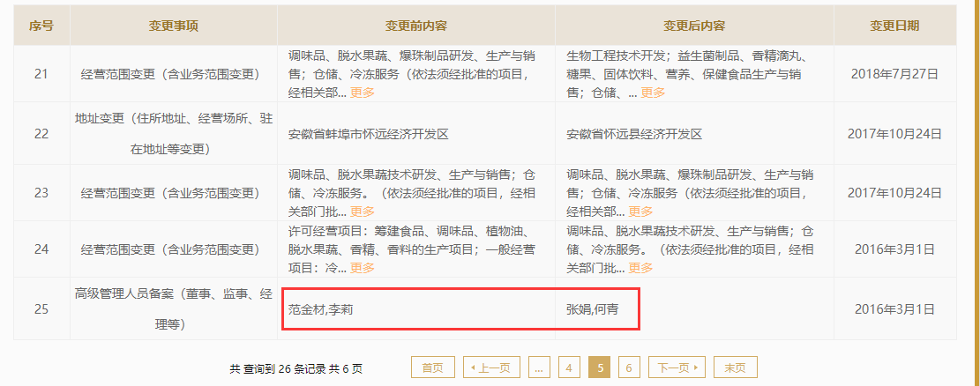Jump to page 6

tap(629, 367)
